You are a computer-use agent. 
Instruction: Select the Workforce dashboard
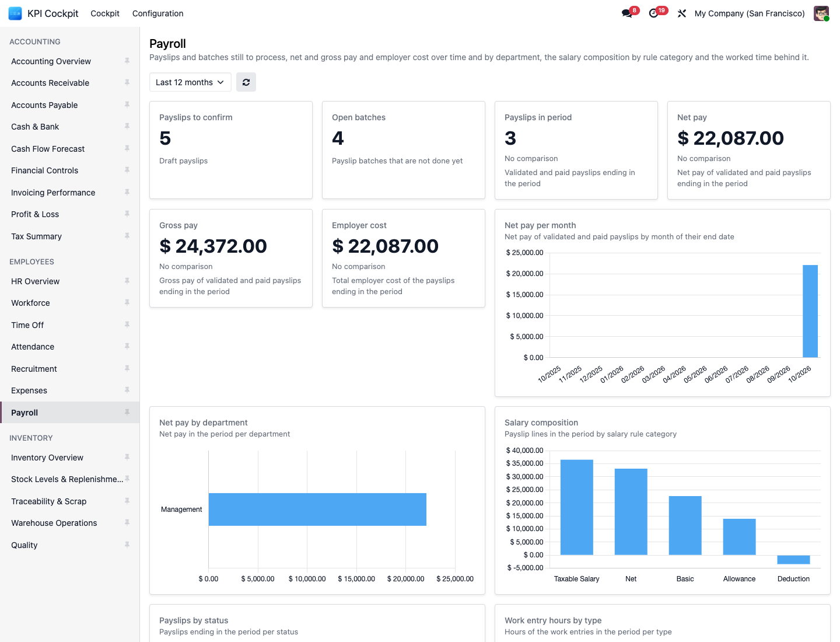click(x=70, y=303)
